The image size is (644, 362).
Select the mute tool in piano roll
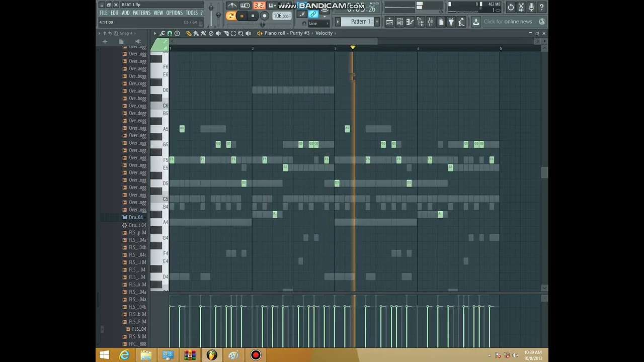(x=218, y=33)
